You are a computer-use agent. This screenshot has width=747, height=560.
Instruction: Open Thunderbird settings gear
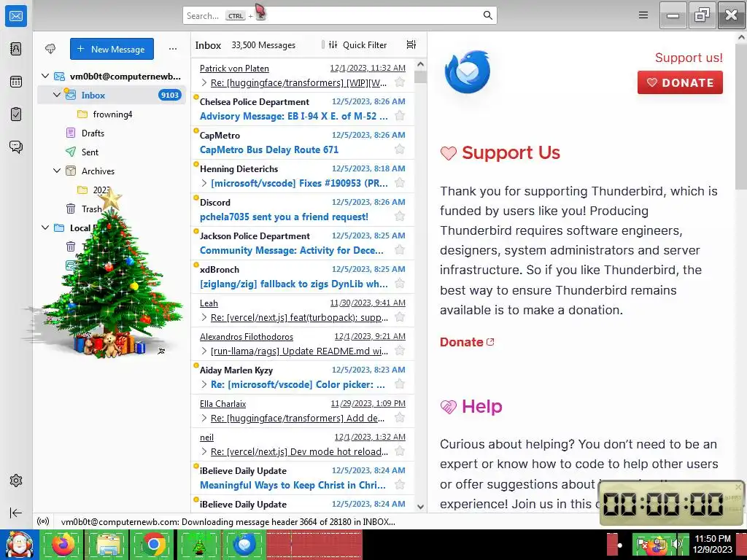tap(16, 481)
